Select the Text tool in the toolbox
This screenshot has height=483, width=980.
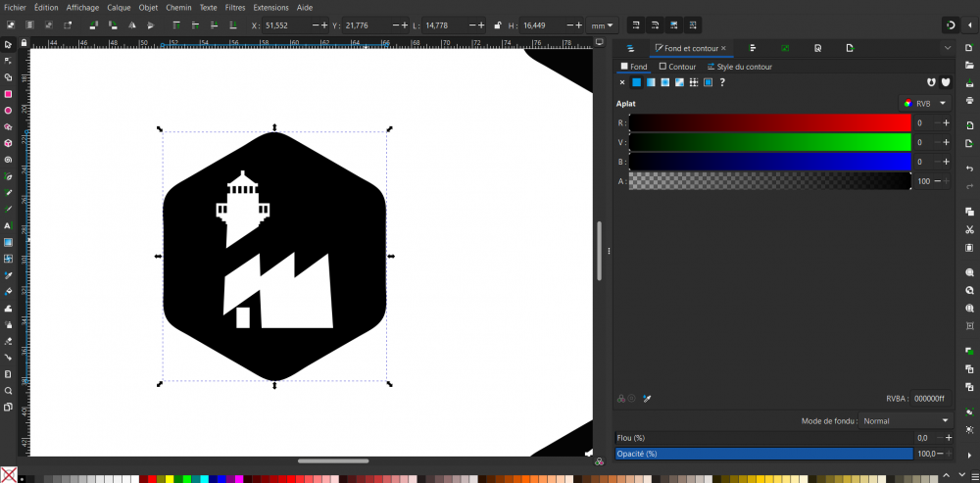pos(8,225)
